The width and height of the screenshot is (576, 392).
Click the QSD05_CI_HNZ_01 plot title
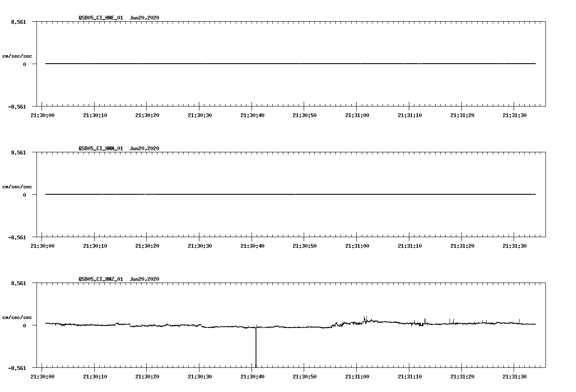click(x=101, y=279)
